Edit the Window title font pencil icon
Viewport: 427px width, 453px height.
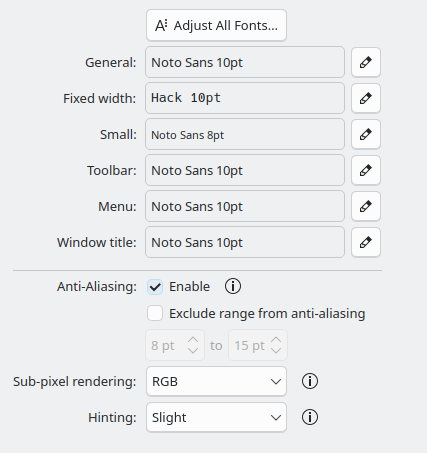click(366, 242)
